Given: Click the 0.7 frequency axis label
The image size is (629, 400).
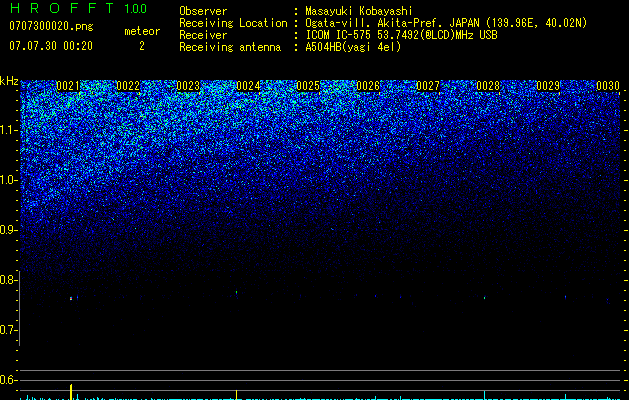Looking at the screenshot, I should (x=7, y=330).
